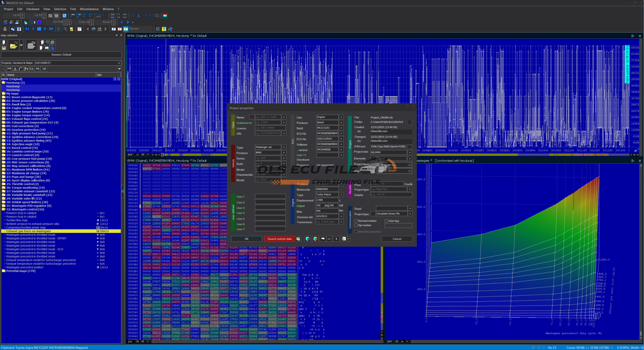This screenshot has height=350, width=644.
Task: Click the HiLo byte order icon
Action: pos(98,16)
